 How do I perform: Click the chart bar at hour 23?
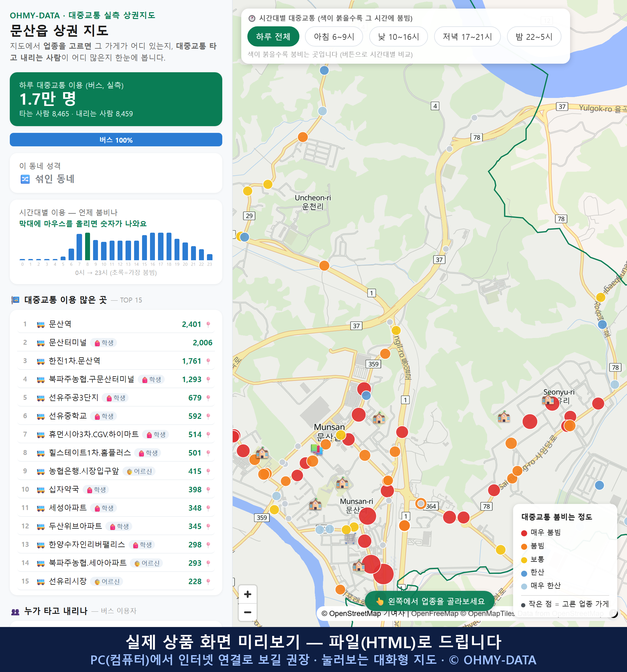210,257
